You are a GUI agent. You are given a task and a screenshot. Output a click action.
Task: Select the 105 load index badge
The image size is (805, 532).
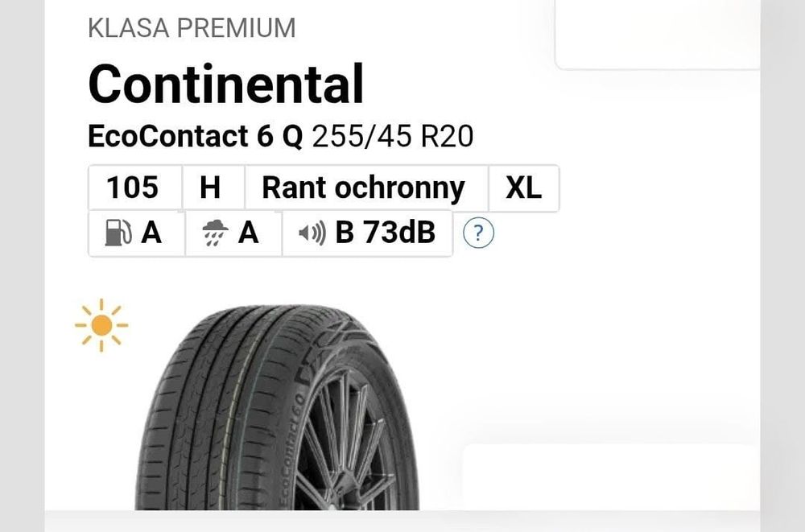(133, 188)
